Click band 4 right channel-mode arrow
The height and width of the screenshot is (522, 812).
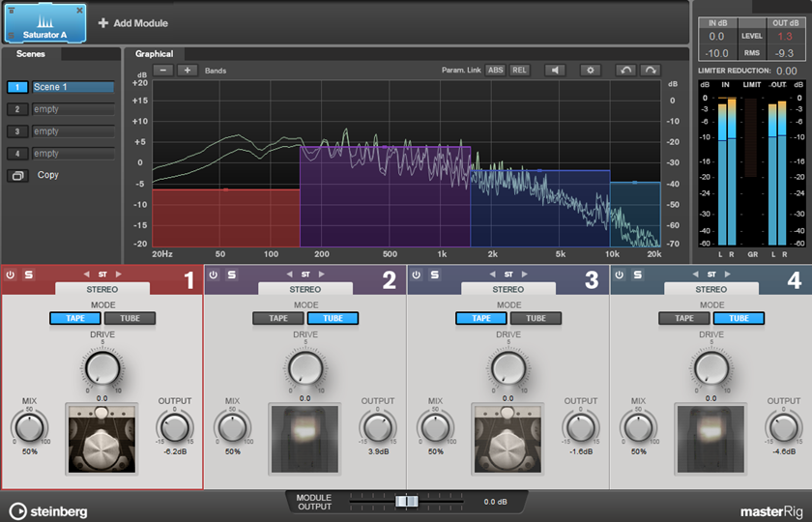728,275
